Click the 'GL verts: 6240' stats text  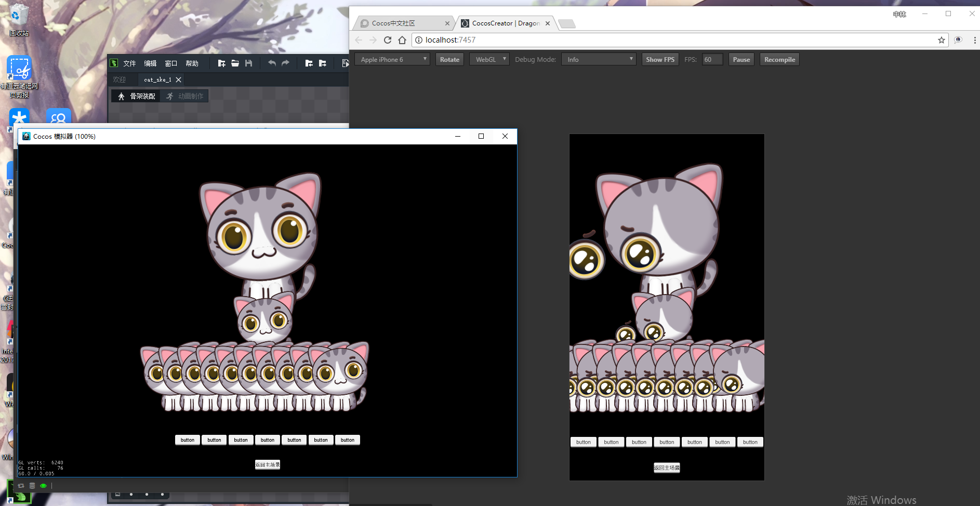tap(41, 462)
